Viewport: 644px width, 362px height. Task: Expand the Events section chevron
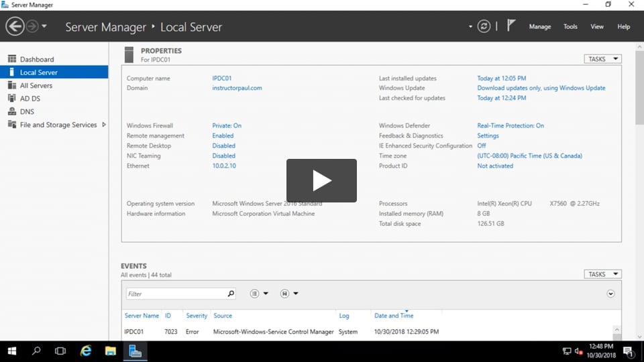[x=610, y=294]
